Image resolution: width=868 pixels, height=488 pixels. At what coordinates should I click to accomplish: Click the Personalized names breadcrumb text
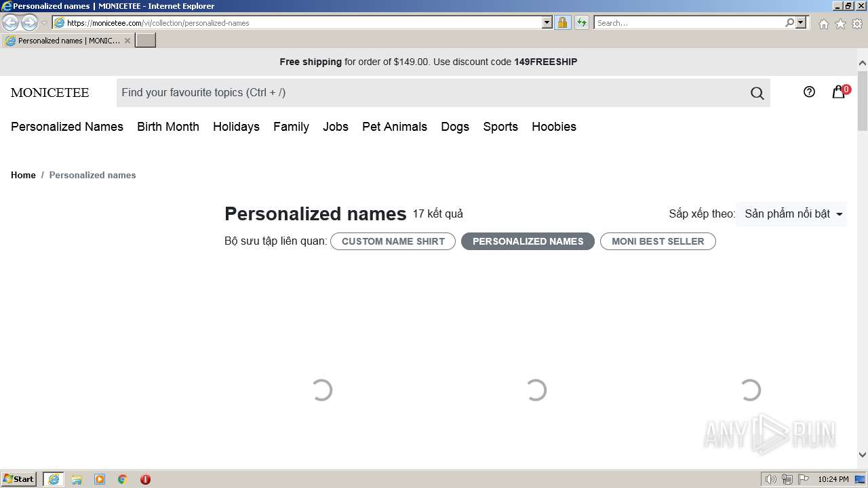92,175
